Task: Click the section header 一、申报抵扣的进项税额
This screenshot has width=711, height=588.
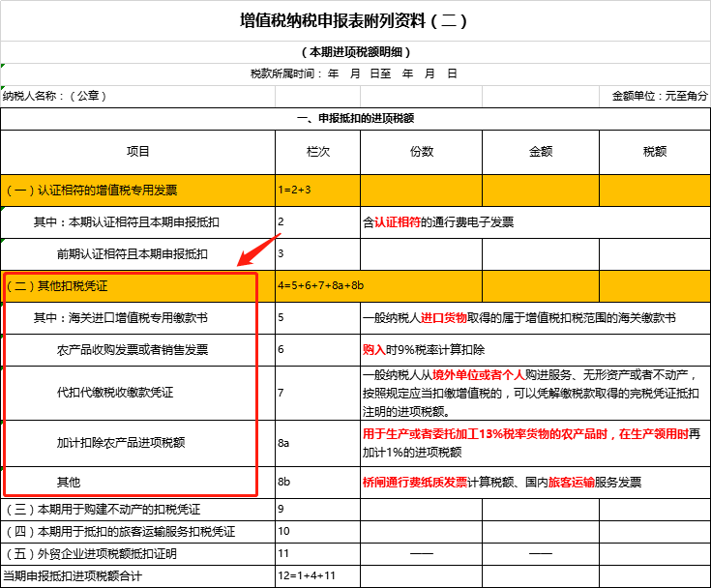Action: (x=355, y=119)
